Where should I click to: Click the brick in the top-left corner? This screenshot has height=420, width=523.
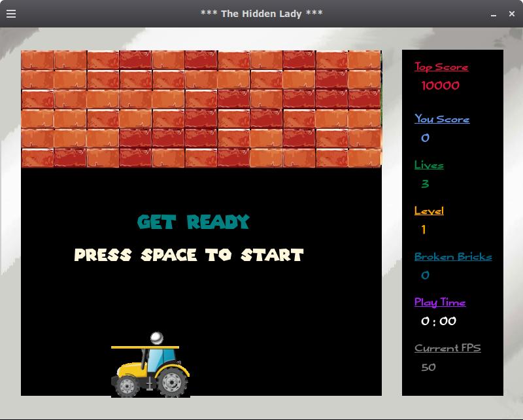[x=36, y=59]
